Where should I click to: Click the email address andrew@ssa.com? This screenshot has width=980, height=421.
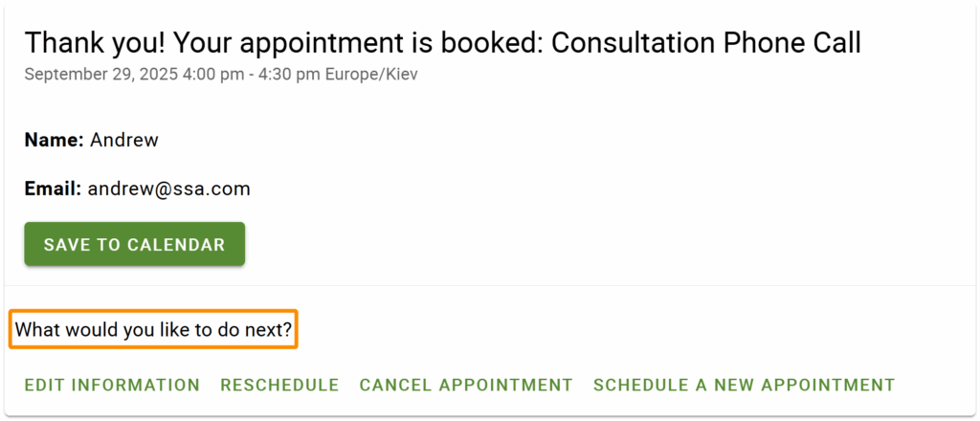pos(169,188)
